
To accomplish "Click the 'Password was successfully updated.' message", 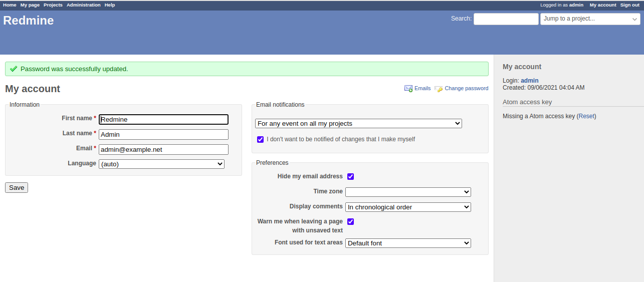I will 74,69.
